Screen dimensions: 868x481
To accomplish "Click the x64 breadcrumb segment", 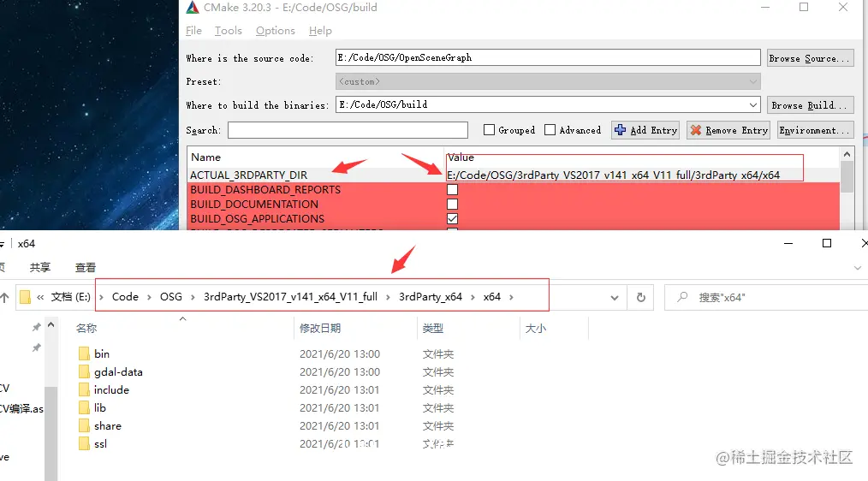I will click(491, 297).
